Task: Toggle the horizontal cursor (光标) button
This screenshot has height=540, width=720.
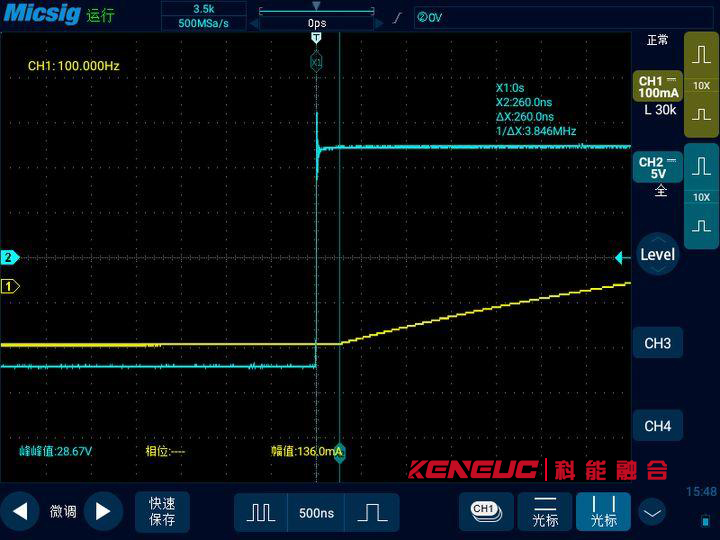Action: coord(545,512)
